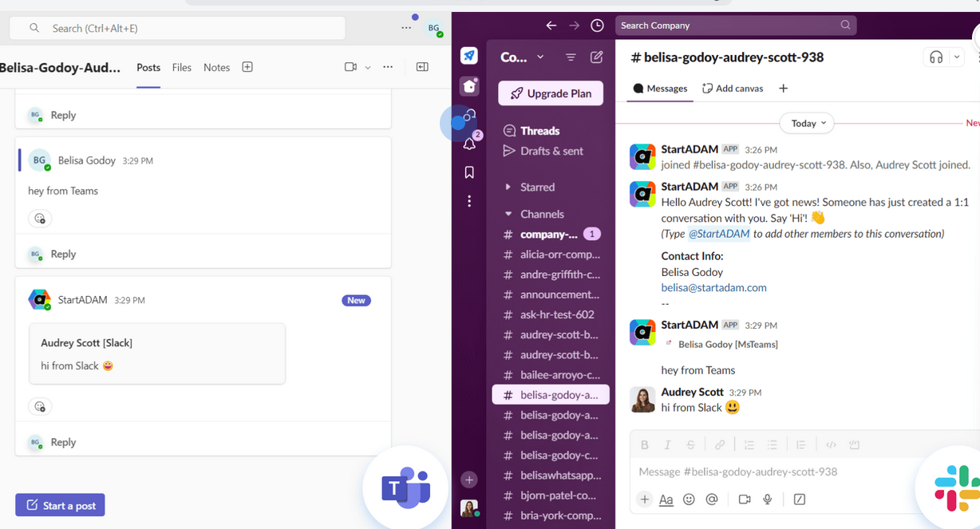Open Teams video meet icon
This screenshot has height=529, width=980.
[x=350, y=67]
